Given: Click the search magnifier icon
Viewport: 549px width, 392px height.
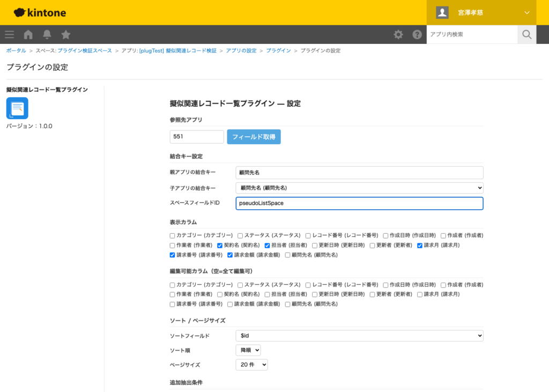Looking at the screenshot, I should click(526, 34).
